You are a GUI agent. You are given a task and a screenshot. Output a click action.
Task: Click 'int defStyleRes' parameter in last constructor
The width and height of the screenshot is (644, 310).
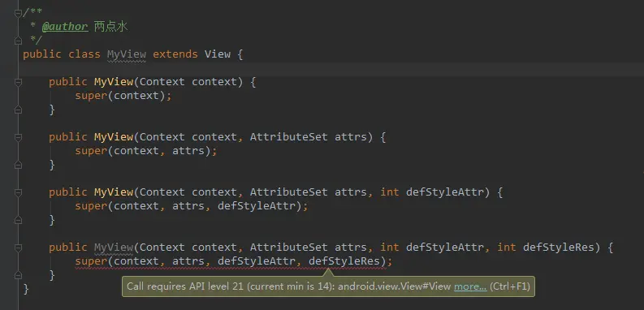[x=546, y=248]
